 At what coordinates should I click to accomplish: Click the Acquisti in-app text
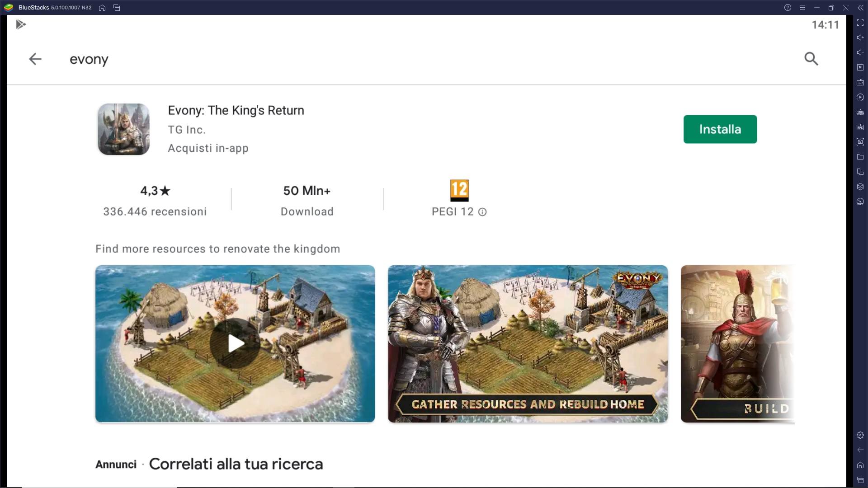[x=208, y=148]
